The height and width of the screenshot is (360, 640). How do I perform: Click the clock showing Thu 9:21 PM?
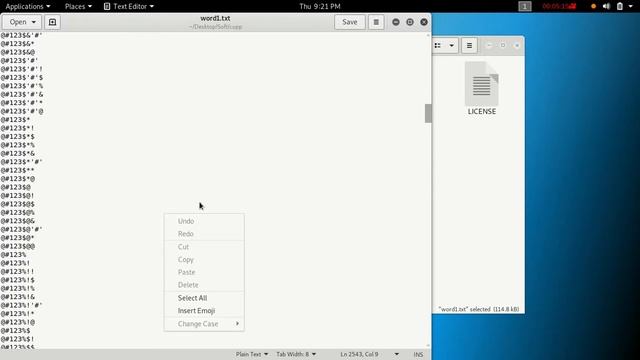click(x=320, y=6)
